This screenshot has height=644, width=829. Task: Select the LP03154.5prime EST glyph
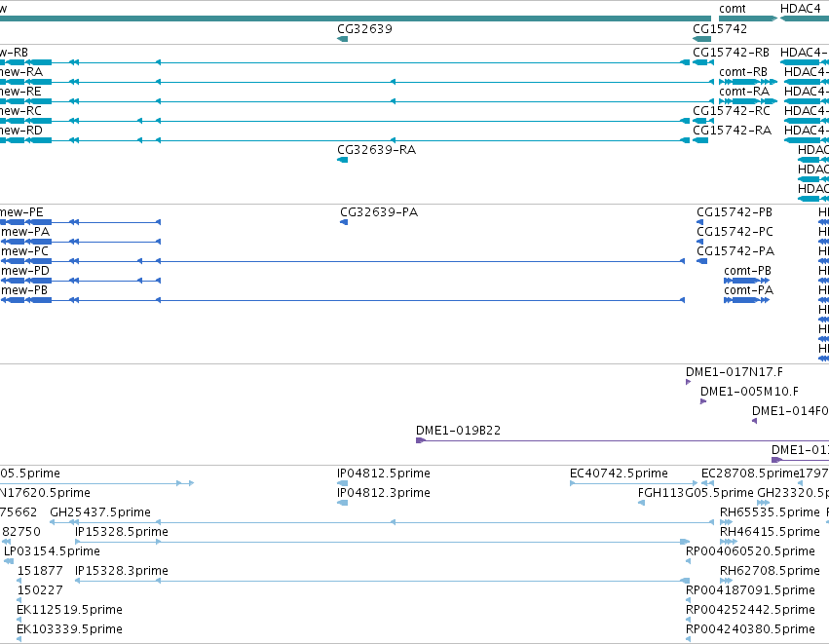(9, 562)
